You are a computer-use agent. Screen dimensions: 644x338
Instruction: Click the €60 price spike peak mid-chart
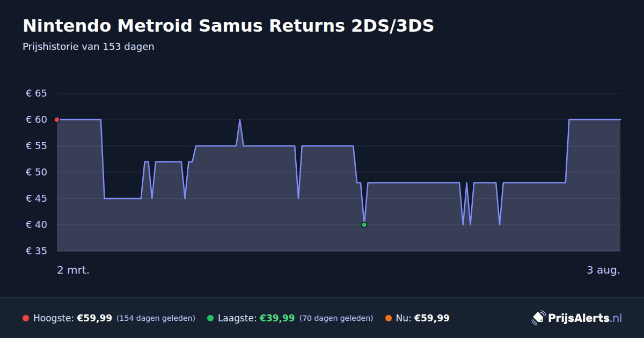[240, 120]
